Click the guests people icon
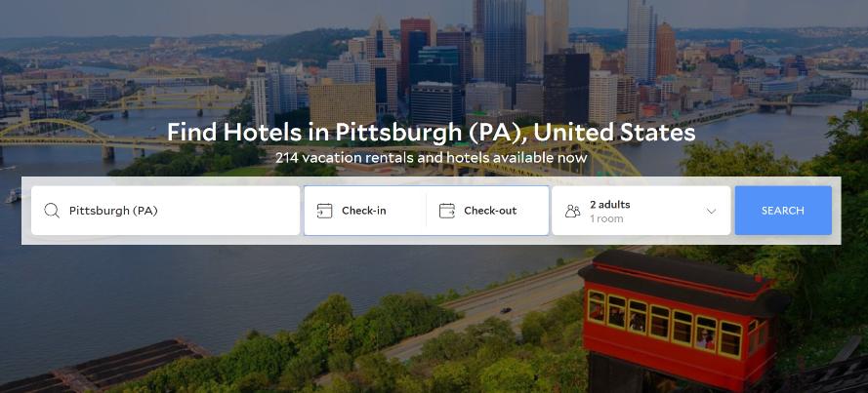 click(572, 211)
